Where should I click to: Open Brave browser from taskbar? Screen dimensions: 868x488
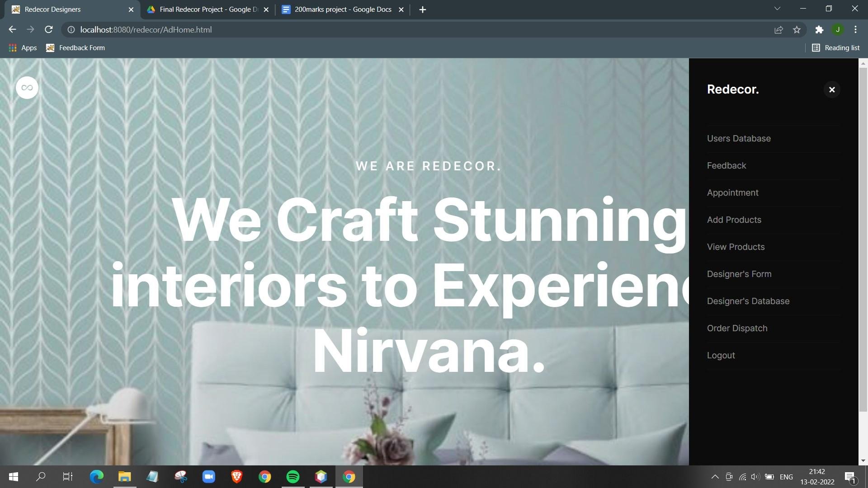tap(236, 477)
